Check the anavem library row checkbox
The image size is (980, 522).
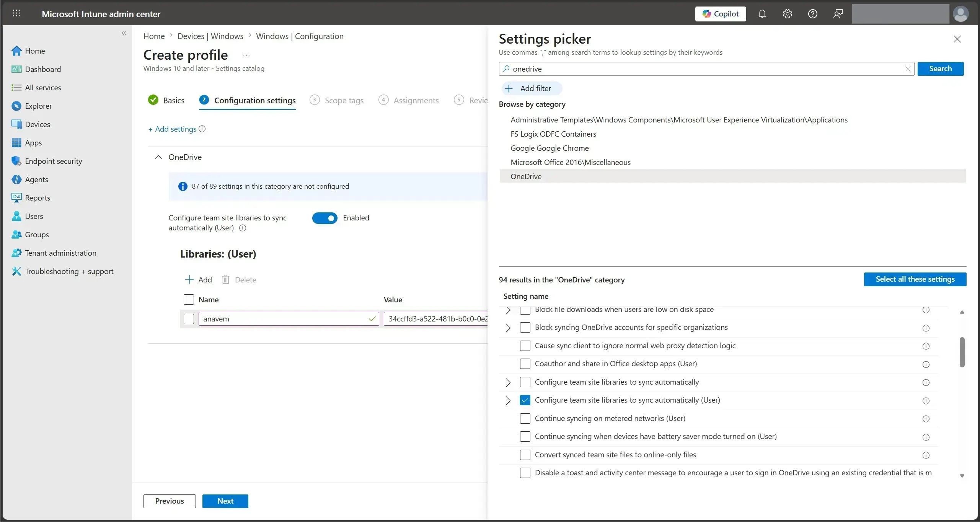(x=189, y=319)
